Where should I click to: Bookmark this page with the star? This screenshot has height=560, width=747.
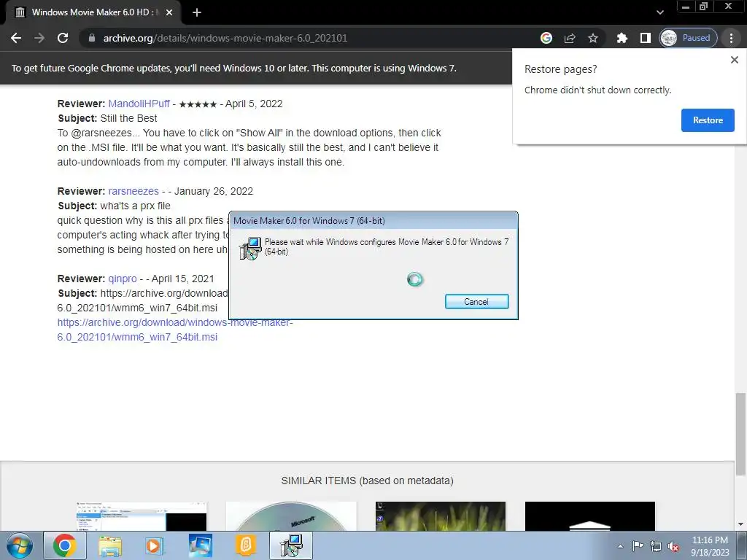(x=592, y=38)
